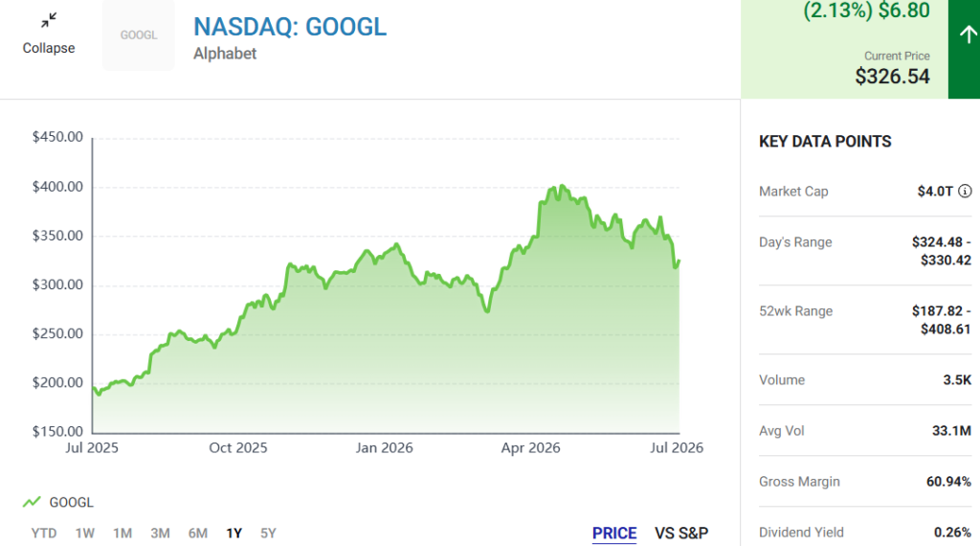
Task: Select the 1Y time range
Action: click(234, 534)
